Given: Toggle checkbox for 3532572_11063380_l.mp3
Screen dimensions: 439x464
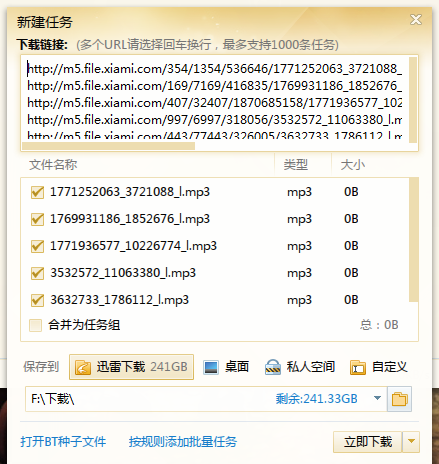Looking at the screenshot, I should 37,273.
